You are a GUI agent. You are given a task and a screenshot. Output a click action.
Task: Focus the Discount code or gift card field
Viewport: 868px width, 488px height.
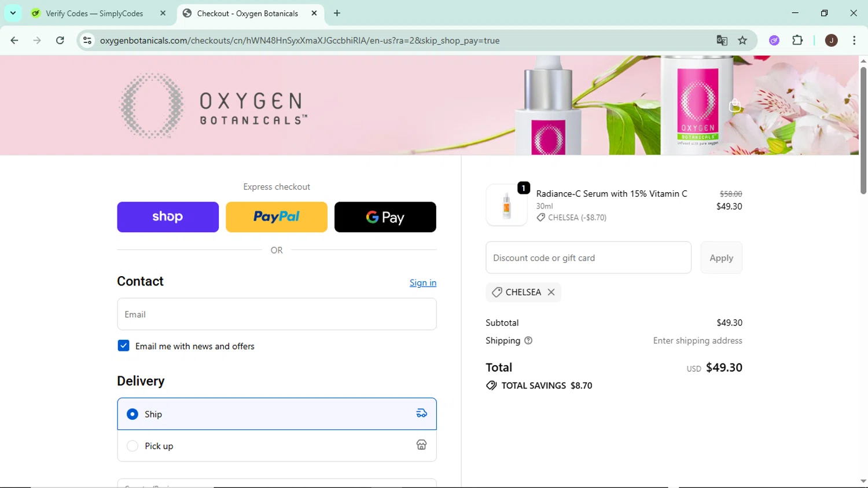click(x=589, y=258)
